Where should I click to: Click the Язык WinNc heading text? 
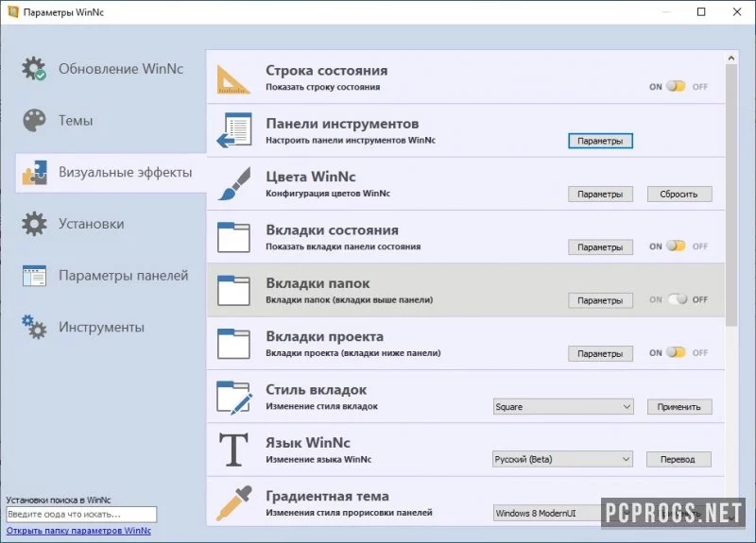pos(308,442)
